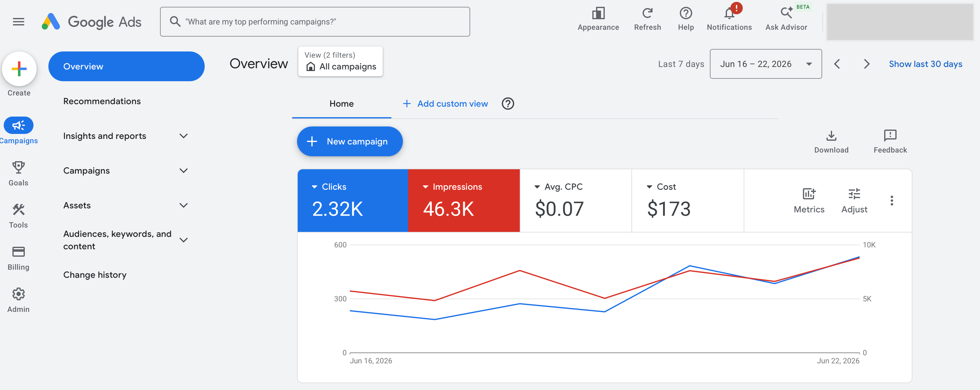The height and width of the screenshot is (390, 980).
Task: Click Add custom view
Action: coord(445,104)
